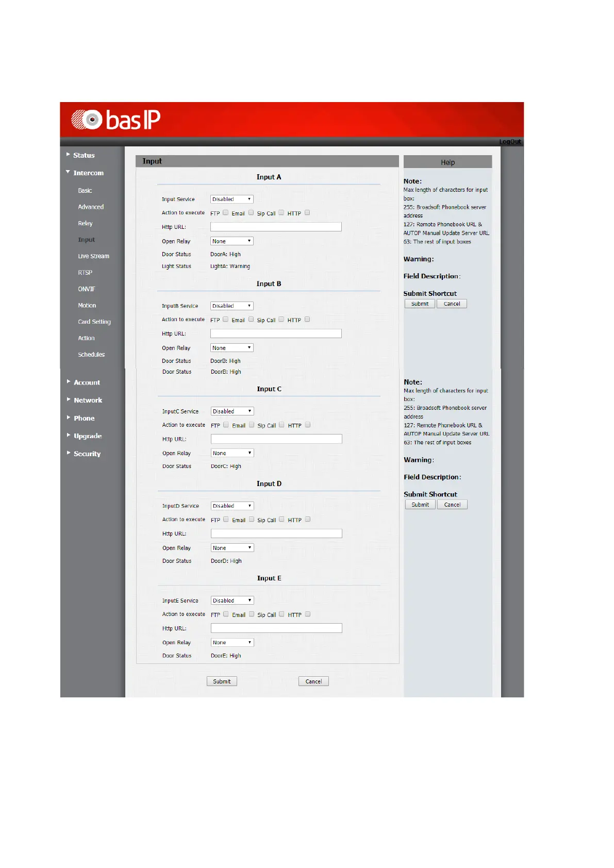Cancel the Input form at bottom
The height and width of the screenshot is (868, 614).
(313, 681)
